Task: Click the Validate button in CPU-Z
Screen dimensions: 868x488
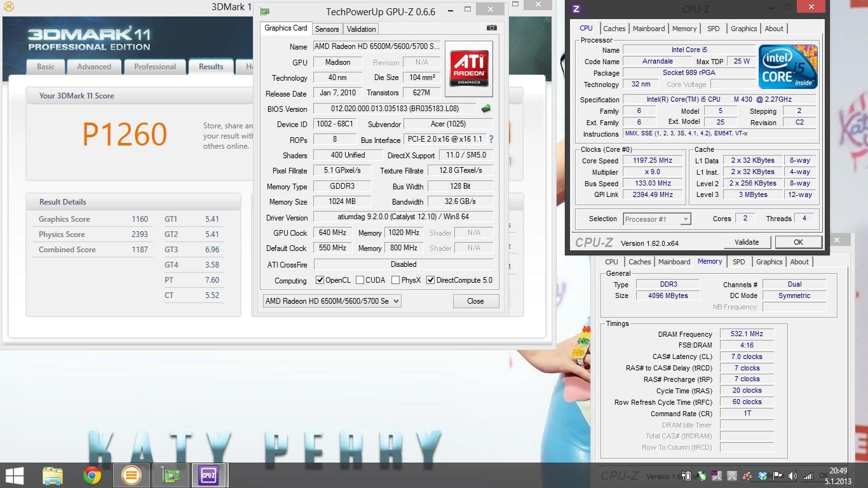Action: (x=747, y=242)
